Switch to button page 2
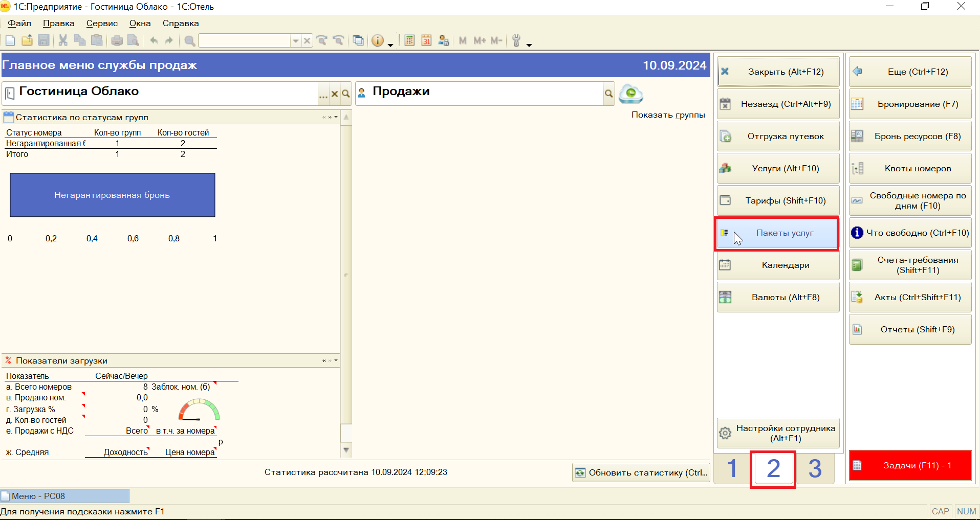Viewport: 980px width, 520px height. [773, 468]
